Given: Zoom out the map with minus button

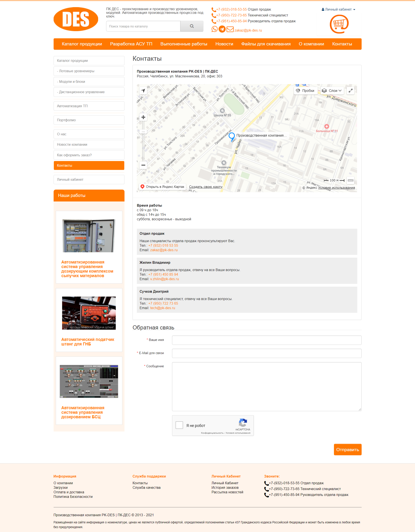Looking at the screenshot, I should [143, 165].
